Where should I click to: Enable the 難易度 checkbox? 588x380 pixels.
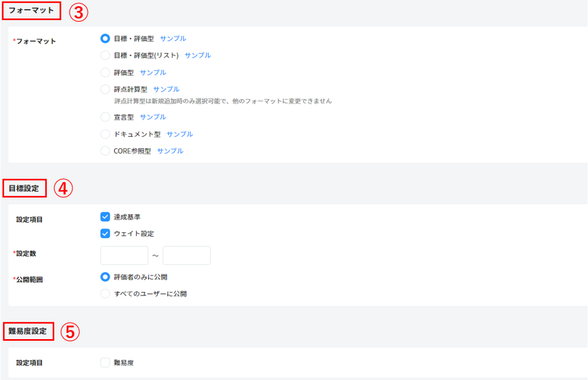(105, 363)
